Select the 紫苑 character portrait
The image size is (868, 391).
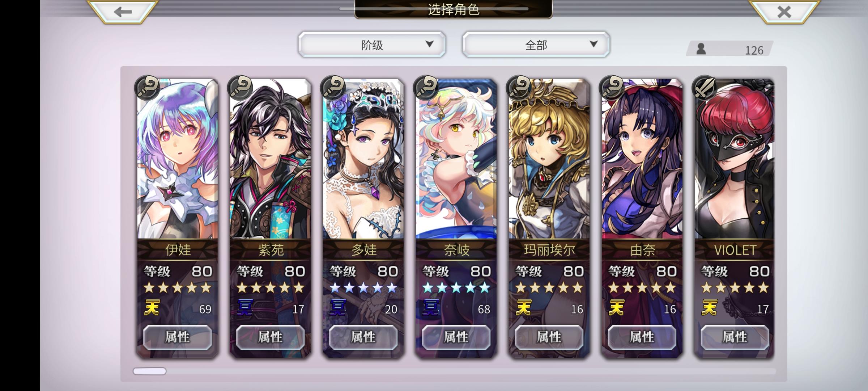pyautogui.click(x=270, y=159)
